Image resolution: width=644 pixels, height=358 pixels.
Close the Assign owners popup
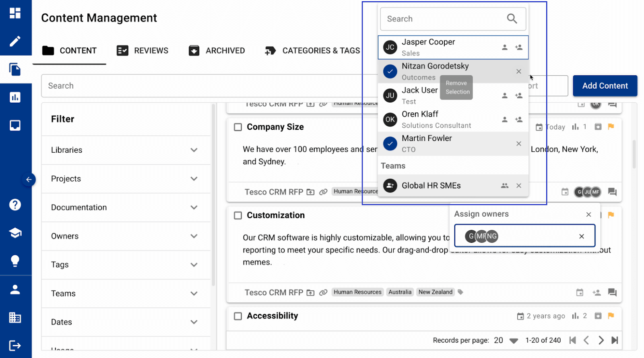click(588, 215)
